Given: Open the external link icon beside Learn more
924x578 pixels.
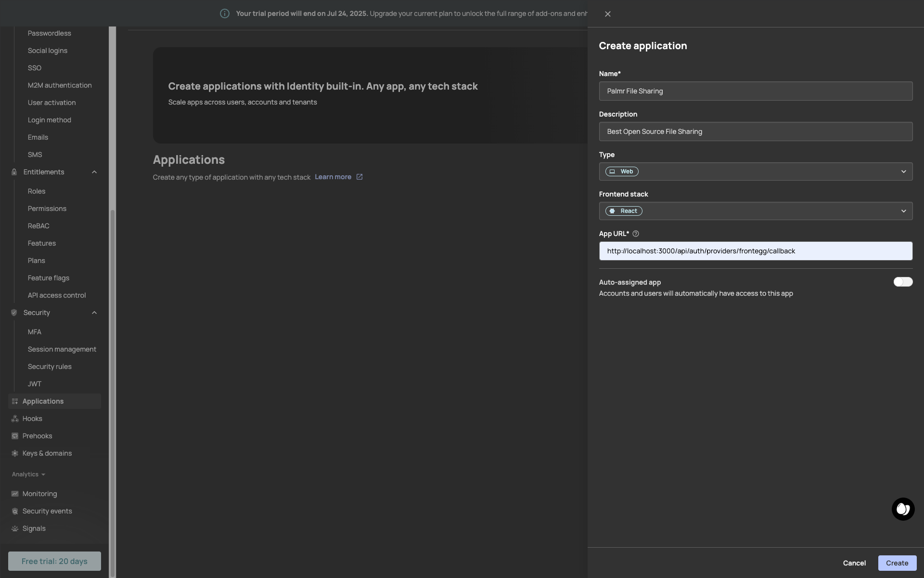Looking at the screenshot, I should click(359, 177).
